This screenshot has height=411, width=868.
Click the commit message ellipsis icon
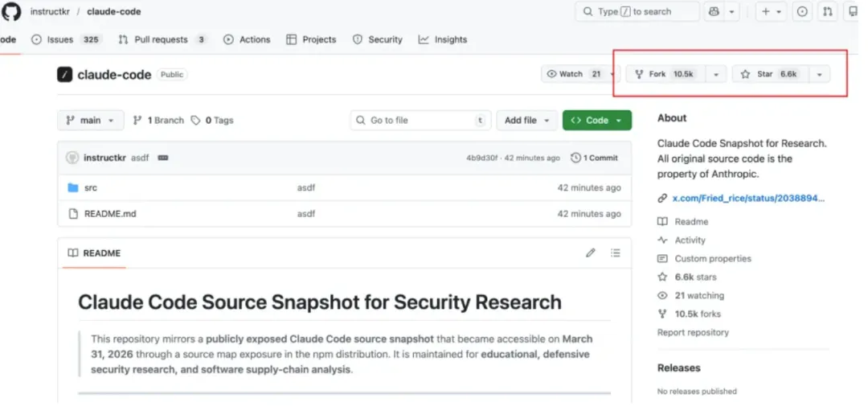(163, 158)
